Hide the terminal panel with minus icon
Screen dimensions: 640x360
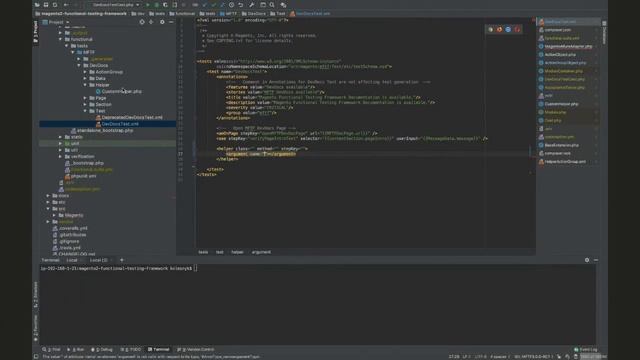(596, 260)
